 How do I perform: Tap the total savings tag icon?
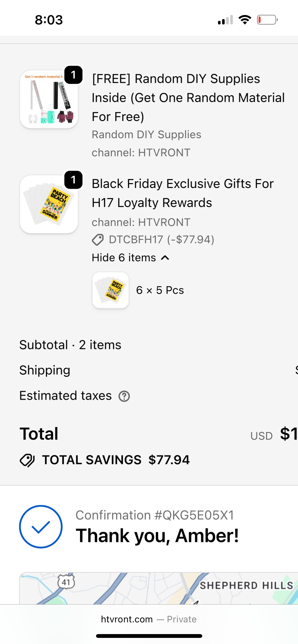pos(27,460)
